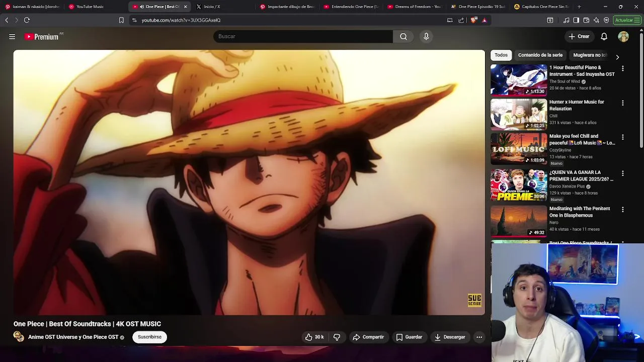Screen dimensions: 644x362
Task: Open options for Sad Inuyasha OST video
Action: click(622, 68)
